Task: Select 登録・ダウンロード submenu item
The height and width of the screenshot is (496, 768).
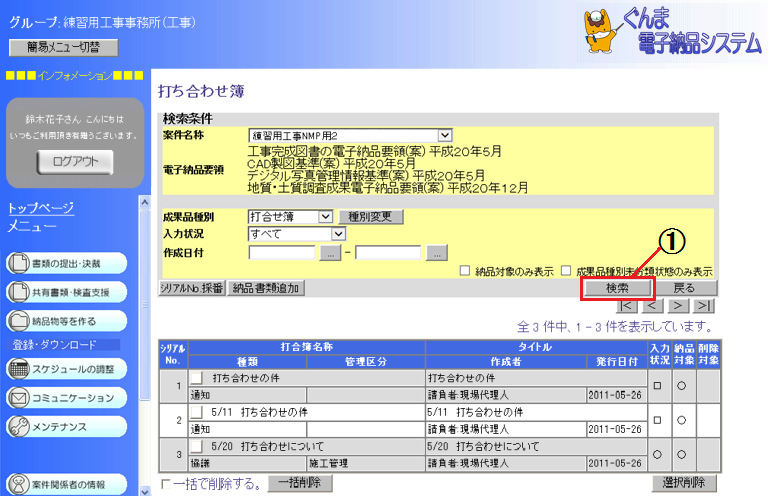Action: [54, 345]
